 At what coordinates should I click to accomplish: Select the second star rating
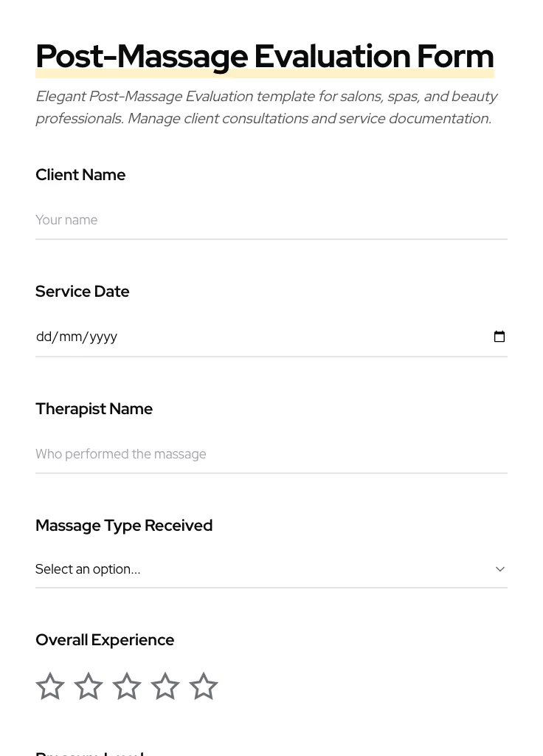click(89, 687)
